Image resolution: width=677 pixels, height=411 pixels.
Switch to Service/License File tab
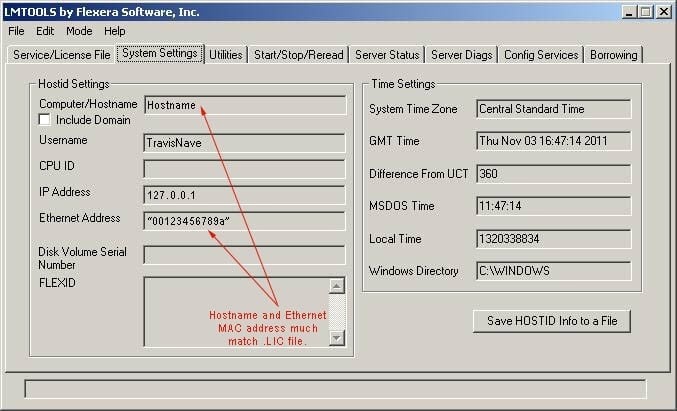pos(61,55)
